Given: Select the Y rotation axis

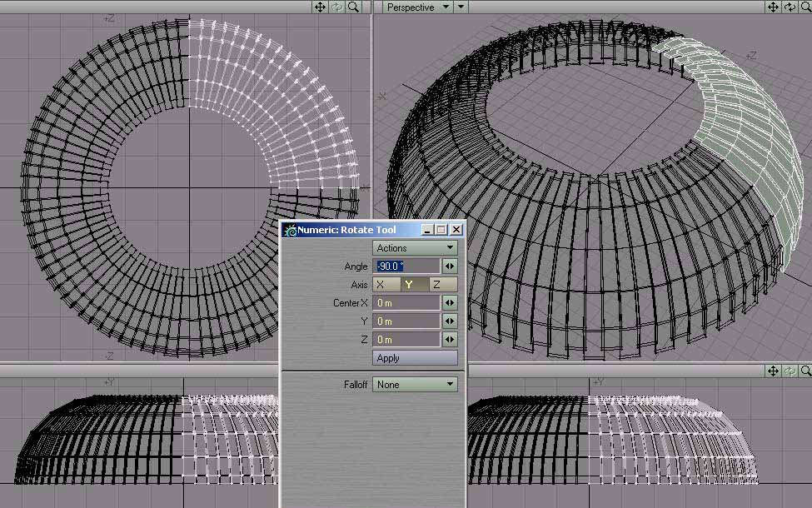Looking at the screenshot, I should click(409, 285).
